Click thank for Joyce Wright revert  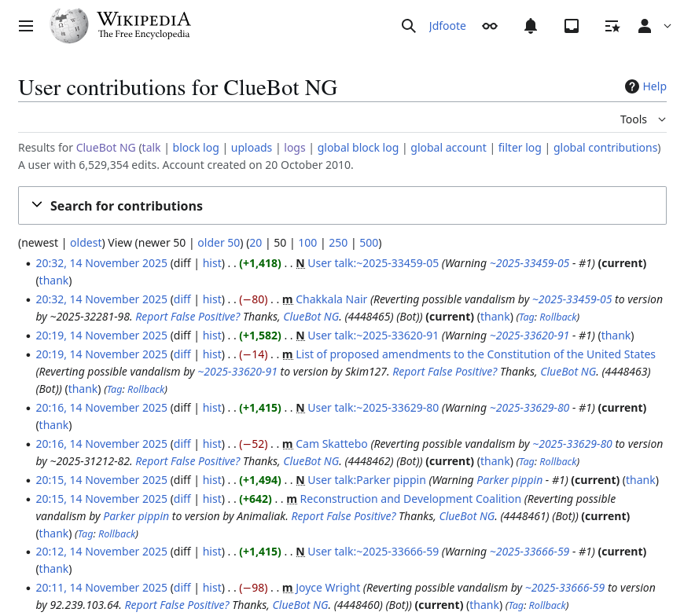point(484,605)
